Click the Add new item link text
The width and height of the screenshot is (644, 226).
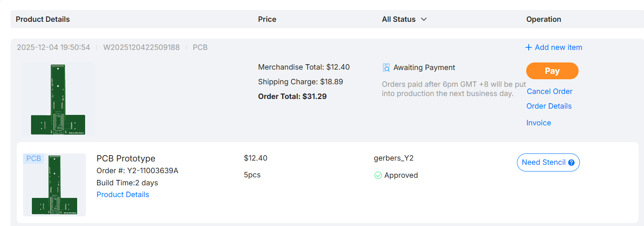tap(558, 47)
